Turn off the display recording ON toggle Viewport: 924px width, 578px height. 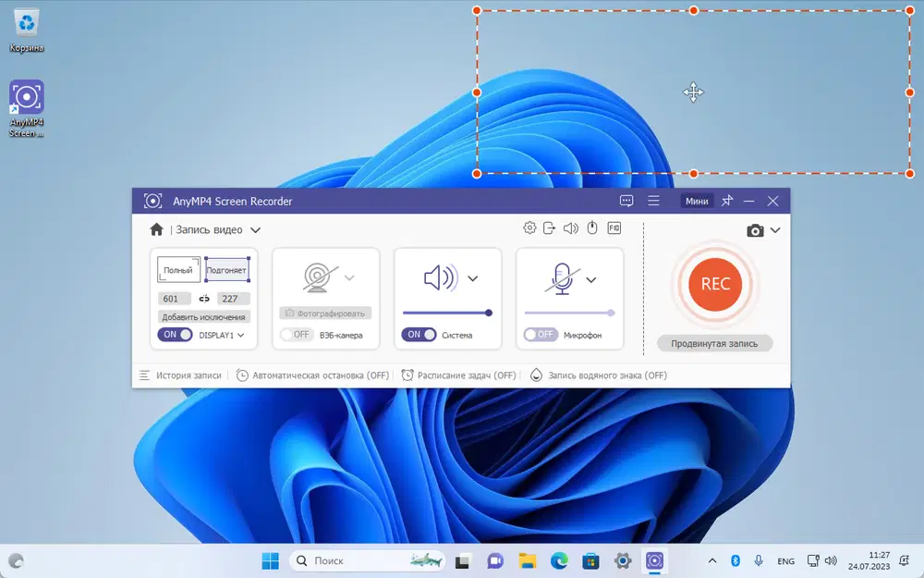coord(175,335)
